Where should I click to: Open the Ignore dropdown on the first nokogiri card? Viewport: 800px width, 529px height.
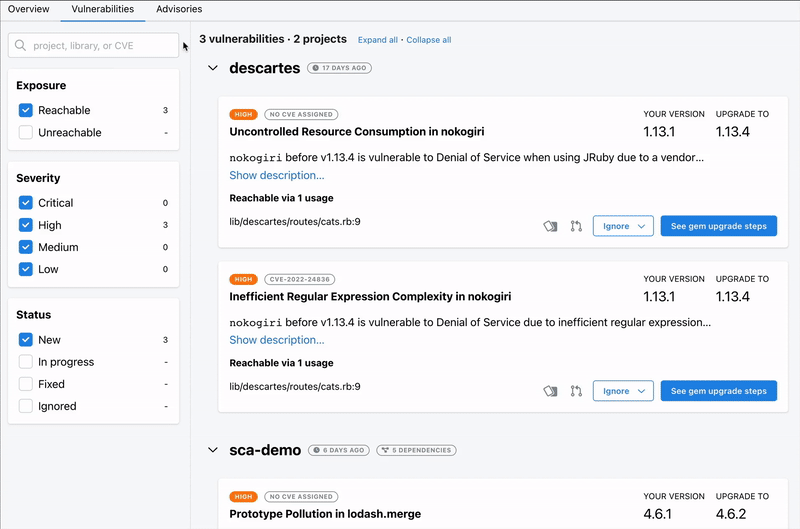623,226
